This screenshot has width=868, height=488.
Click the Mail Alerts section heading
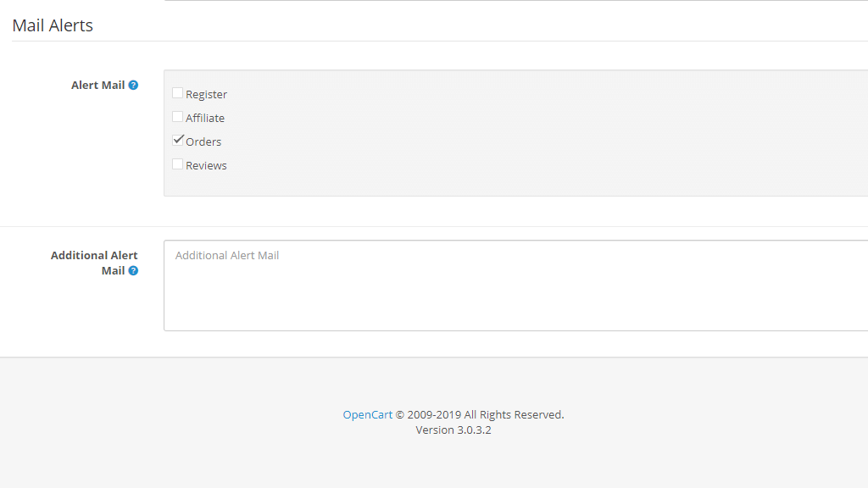point(53,25)
